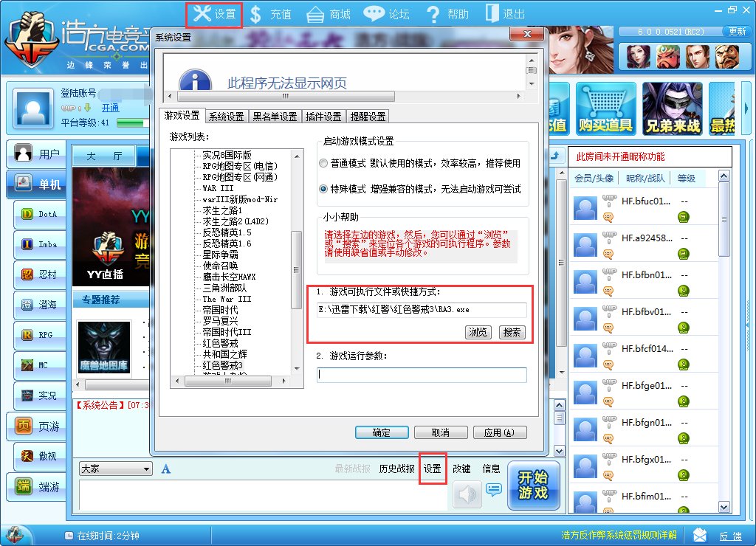Switch to the 插件设置 tab
This screenshot has width=756, height=546.
323,117
